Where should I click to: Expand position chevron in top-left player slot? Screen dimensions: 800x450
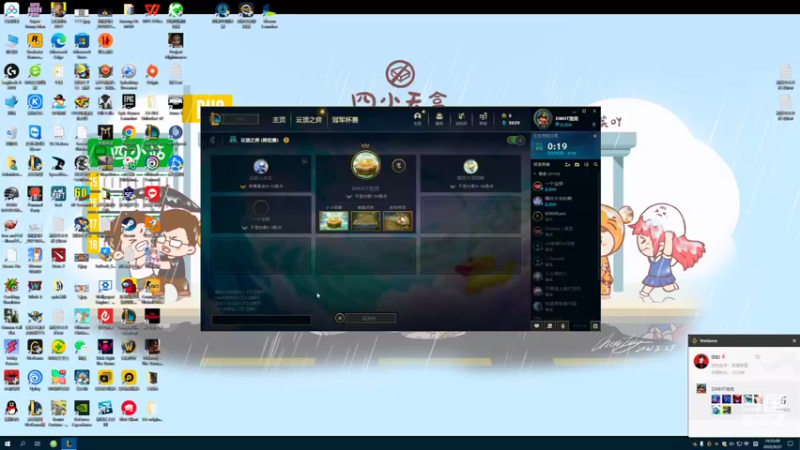click(243, 187)
